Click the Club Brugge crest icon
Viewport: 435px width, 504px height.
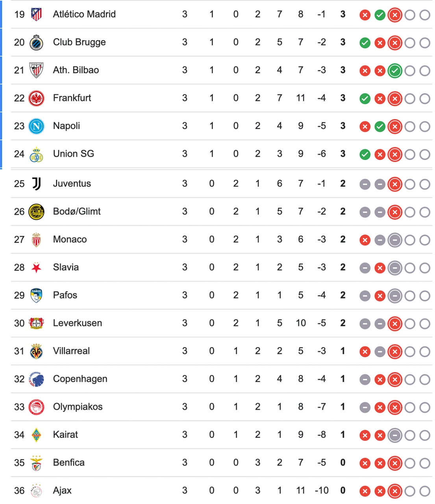coord(36,43)
